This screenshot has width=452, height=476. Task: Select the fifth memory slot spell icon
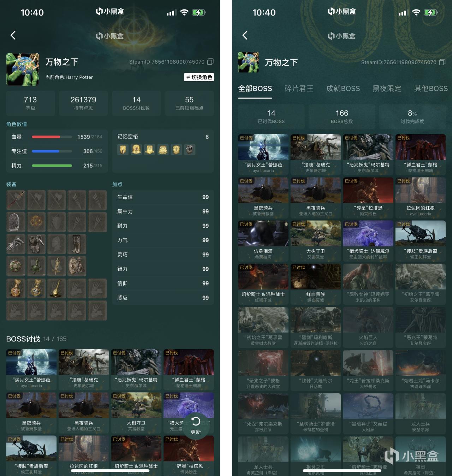[x=176, y=150]
